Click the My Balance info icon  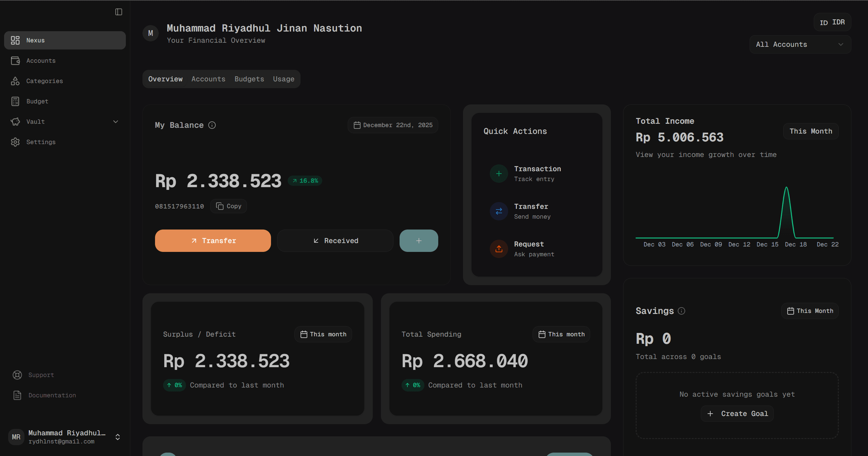coord(212,125)
